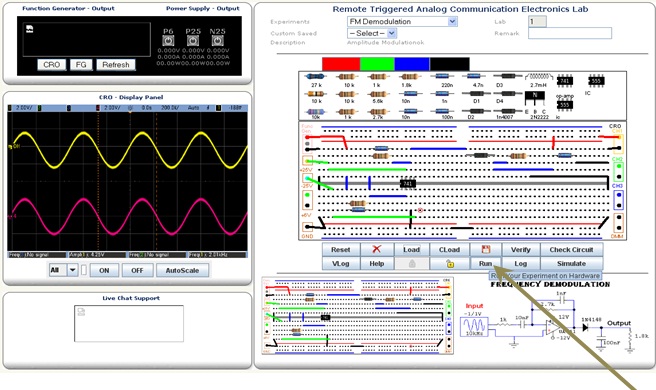
Task: Select the 741 op-amp IC chip
Action: (x=564, y=80)
